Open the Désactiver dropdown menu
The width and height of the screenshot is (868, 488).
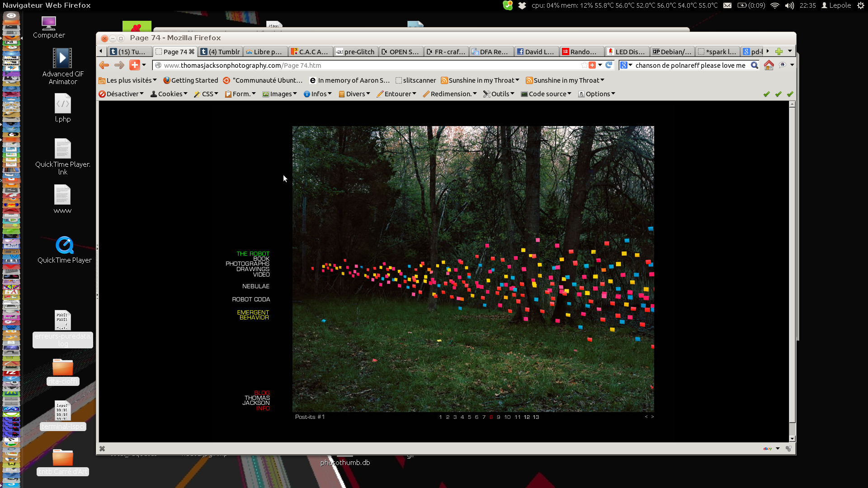click(121, 94)
